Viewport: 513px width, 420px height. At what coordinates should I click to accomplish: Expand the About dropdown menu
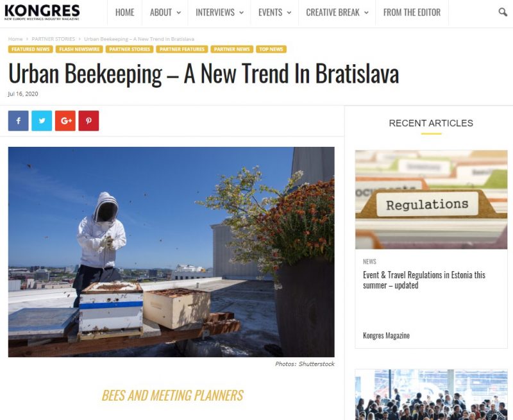[x=165, y=12]
